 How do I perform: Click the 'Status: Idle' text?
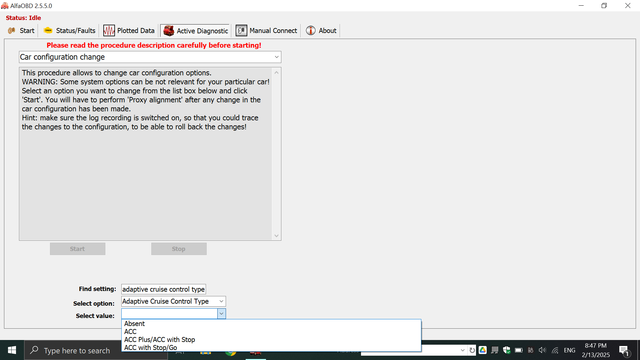click(23, 18)
